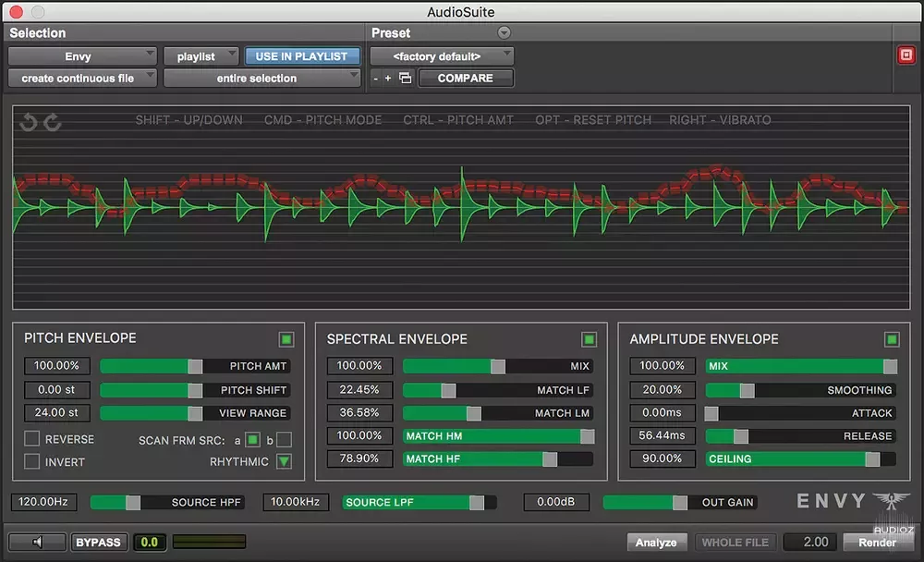Toggle scan from source a
This screenshot has height=562, width=924.
click(x=253, y=439)
